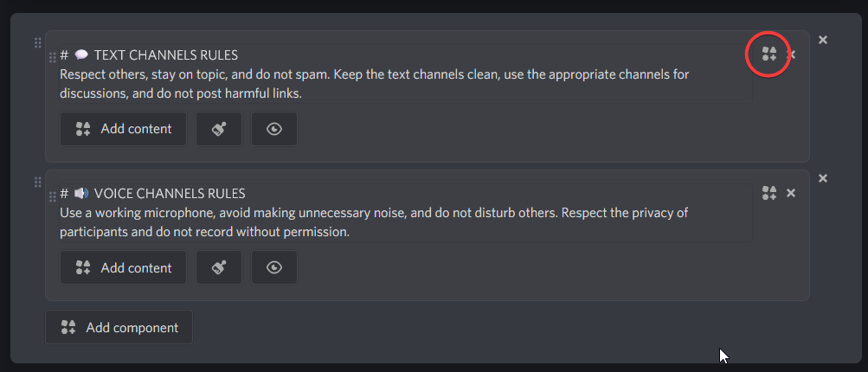Viewport: 868px width, 372px height.
Task: Toggle the eye preview under VOICE CHANNELS RULES
Action: tap(274, 268)
